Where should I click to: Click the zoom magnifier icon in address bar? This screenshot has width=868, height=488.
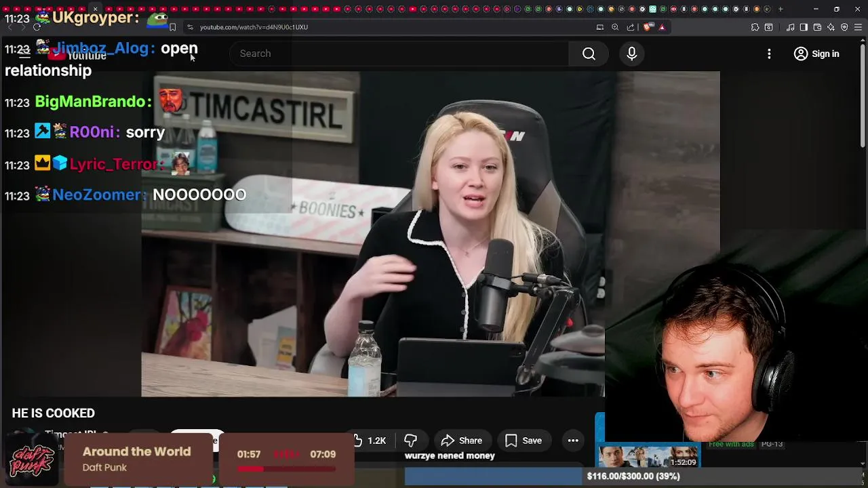click(x=615, y=27)
